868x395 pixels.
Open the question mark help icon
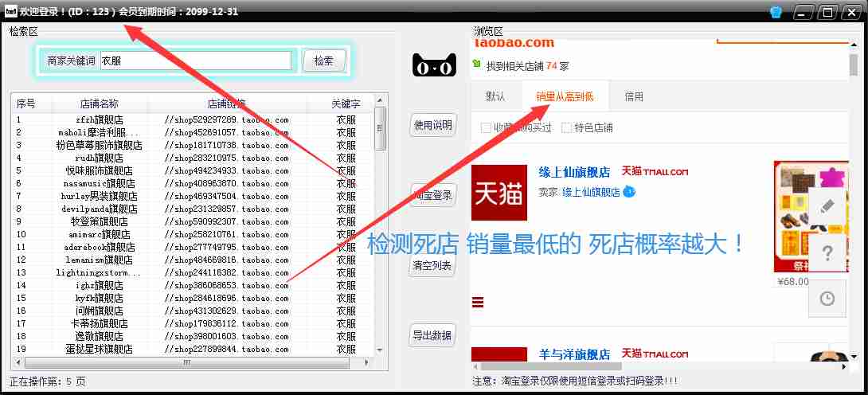(827, 253)
